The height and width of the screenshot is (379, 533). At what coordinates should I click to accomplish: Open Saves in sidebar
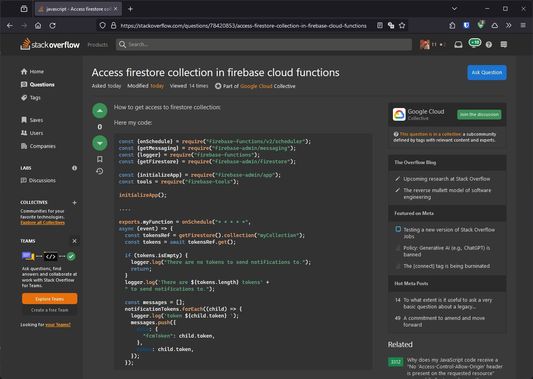tap(32, 120)
